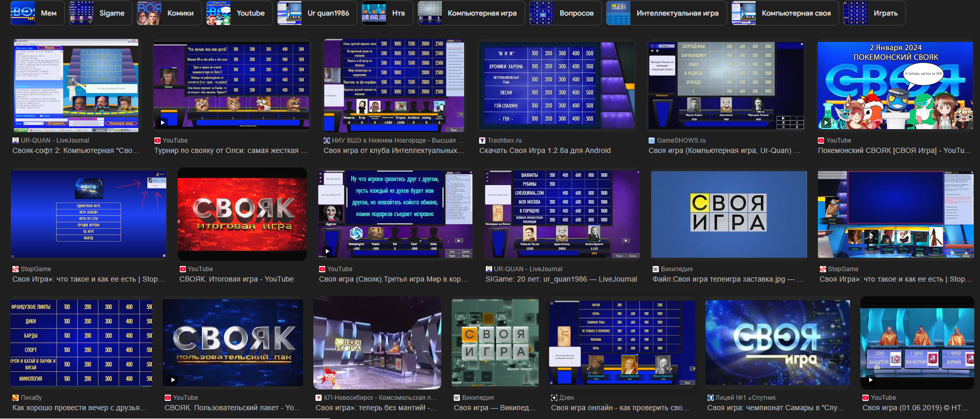Click the Лицей №1 «Спутник source favicon

(711, 398)
